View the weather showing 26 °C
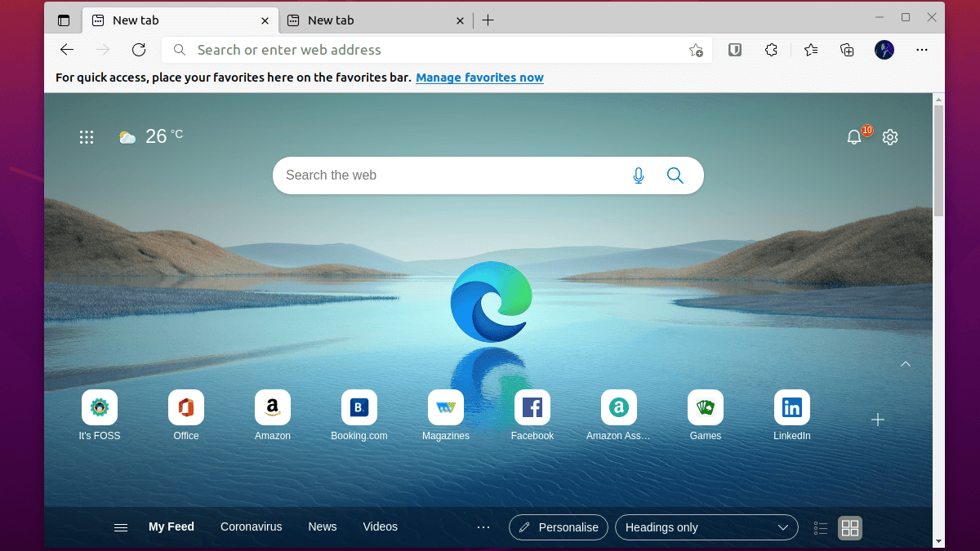 tap(151, 136)
